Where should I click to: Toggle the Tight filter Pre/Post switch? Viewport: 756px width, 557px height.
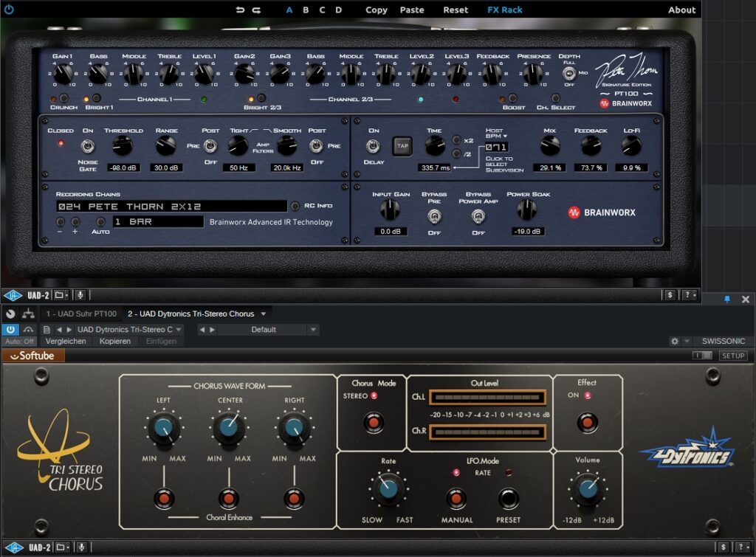pyautogui.click(x=210, y=145)
